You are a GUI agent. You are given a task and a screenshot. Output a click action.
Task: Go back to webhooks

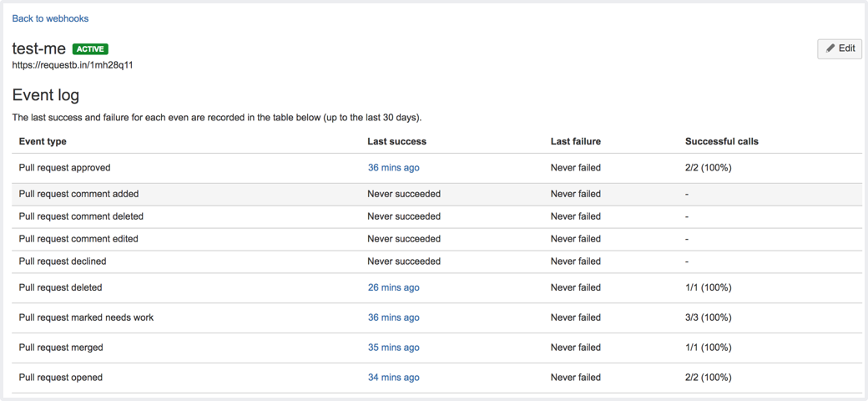(50, 18)
